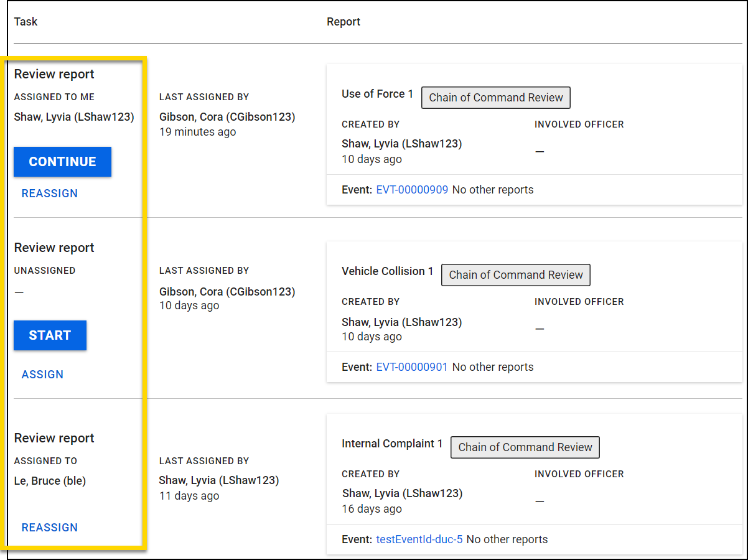The image size is (748, 560).
Task: Select the Internal Complaint 1 report title
Action: pos(391,444)
